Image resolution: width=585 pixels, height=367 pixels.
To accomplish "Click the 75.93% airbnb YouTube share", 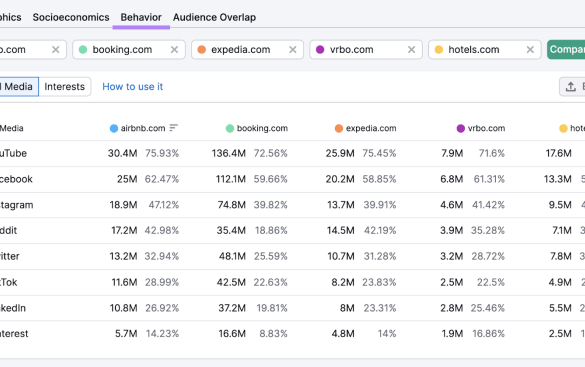I will [x=162, y=153].
